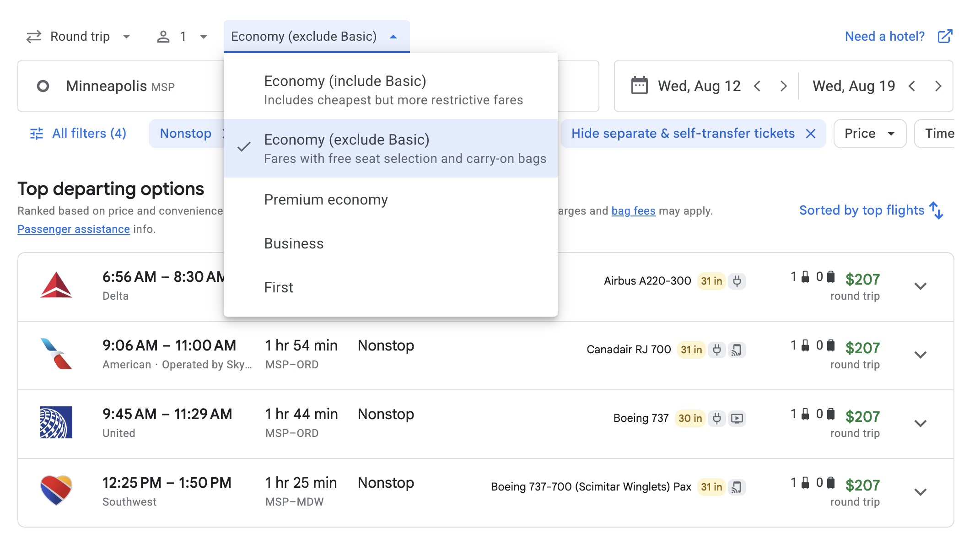Screen dimensions: 980x550
Task: Open the Times filter
Action: coord(935,133)
